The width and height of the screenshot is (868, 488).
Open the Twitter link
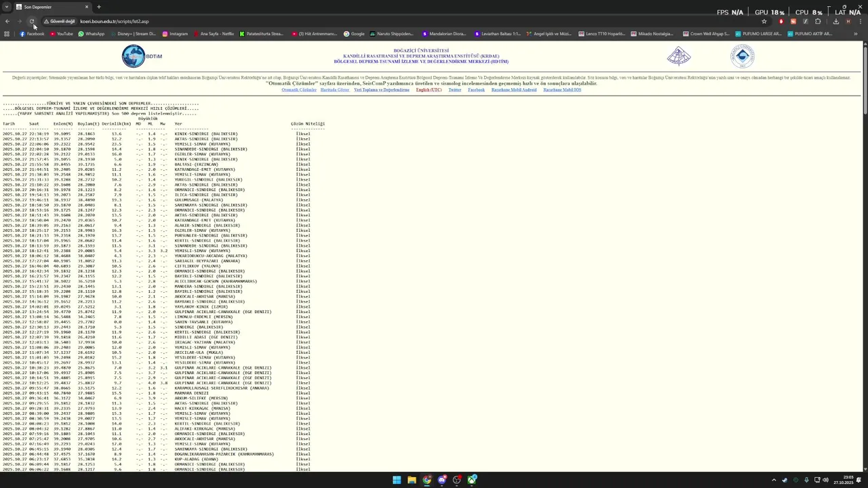point(454,90)
